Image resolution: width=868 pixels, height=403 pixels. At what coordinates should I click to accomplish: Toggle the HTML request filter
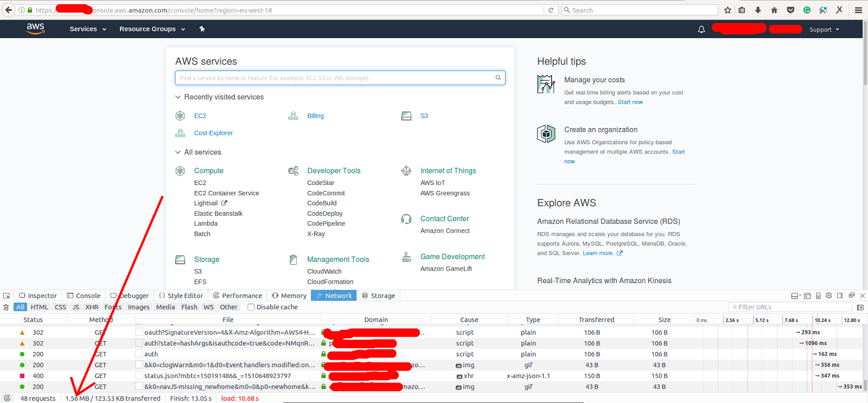point(40,307)
